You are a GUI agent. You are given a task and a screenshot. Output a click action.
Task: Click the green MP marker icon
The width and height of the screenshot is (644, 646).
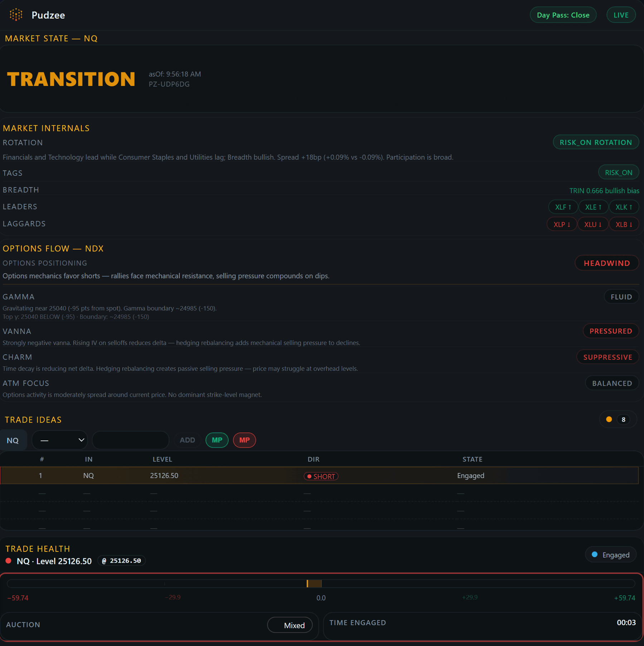tap(217, 440)
